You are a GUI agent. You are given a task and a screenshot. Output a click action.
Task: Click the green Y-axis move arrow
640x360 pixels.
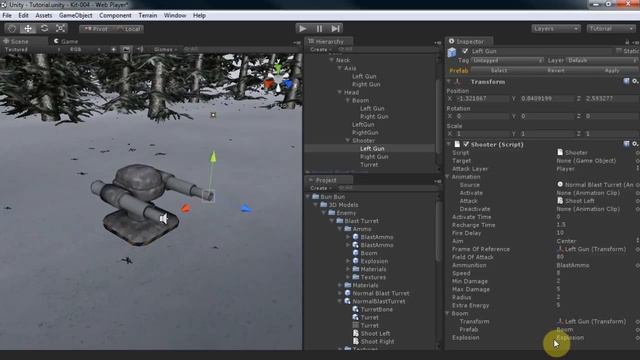point(213,157)
